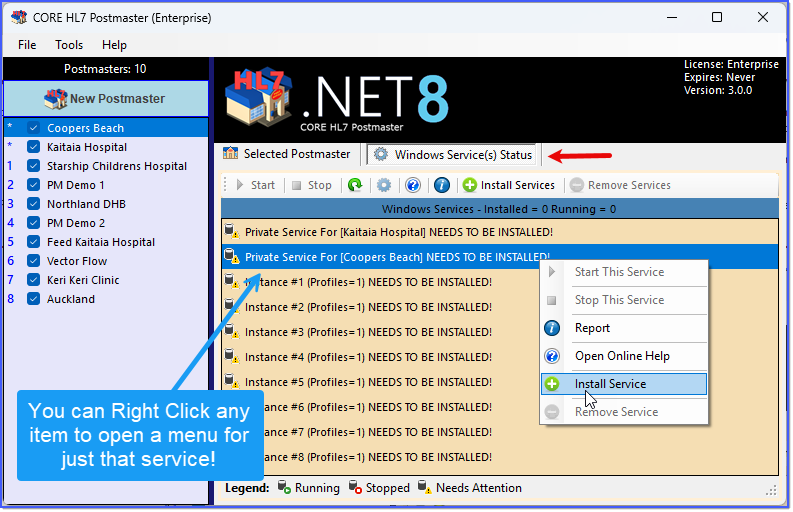The image size is (793, 512).
Task: Select Auckland in postmaster list
Action: point(71,299)
